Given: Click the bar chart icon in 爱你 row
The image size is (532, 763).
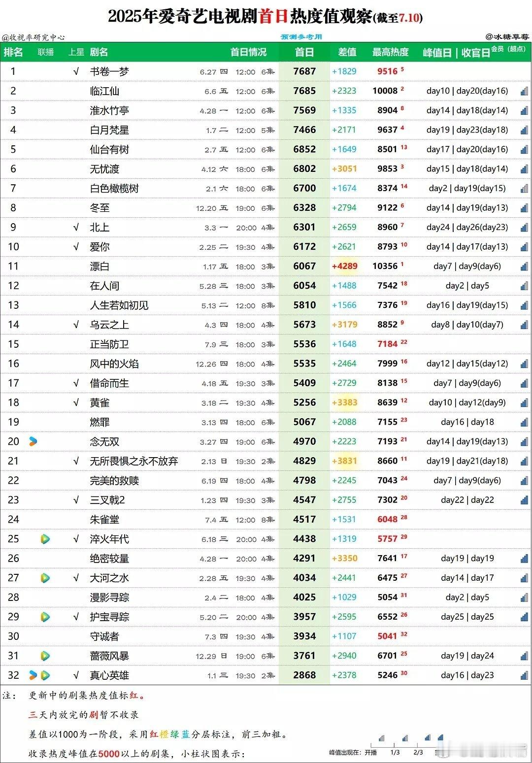Looking at the screenshot, I should click(524, 247).
